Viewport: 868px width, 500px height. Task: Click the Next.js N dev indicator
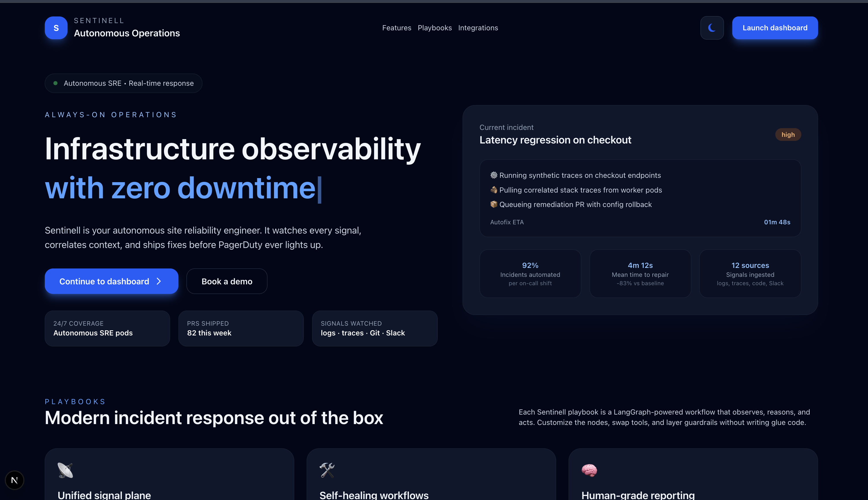click(14, 480)
